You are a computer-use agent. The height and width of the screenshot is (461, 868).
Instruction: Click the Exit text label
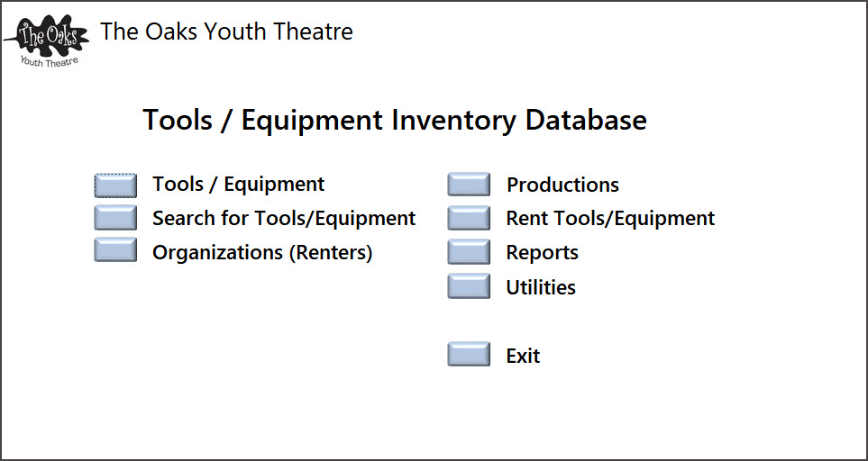523,356
